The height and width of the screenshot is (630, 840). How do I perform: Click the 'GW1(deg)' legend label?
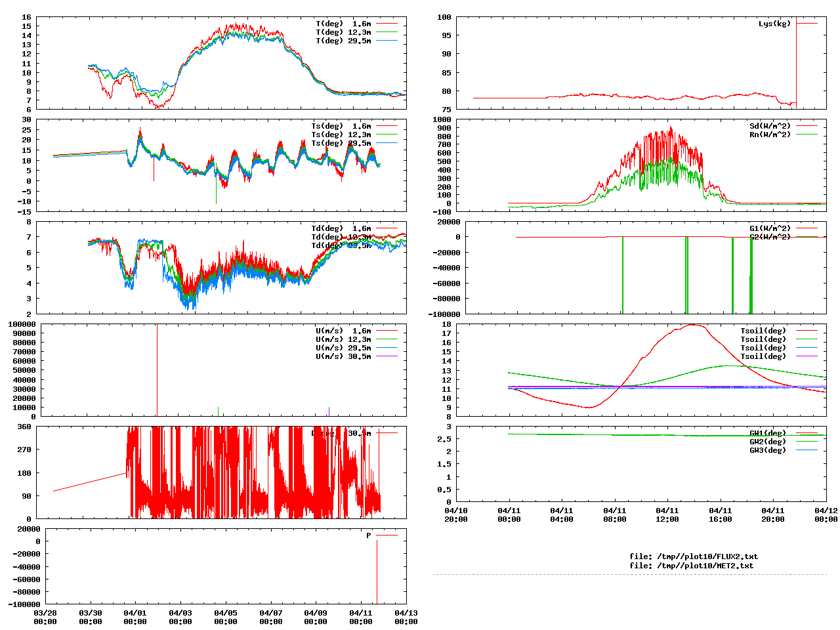tap(768, 433)
